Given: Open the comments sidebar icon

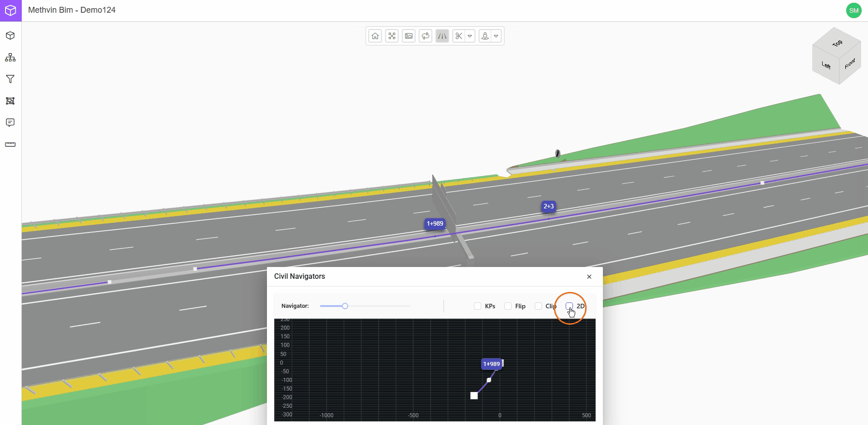Looking at the screenshot, I should pyautogui.click(x=10, y=123).
